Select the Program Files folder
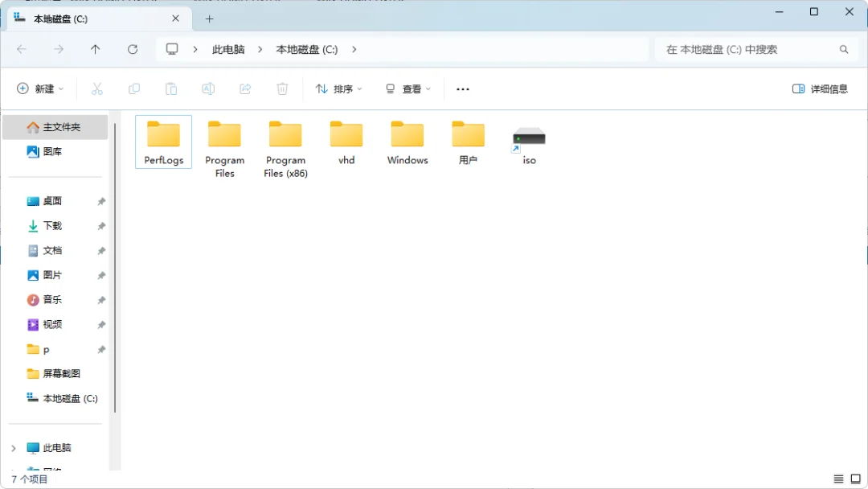868x489 pixels. coord(224,149)
